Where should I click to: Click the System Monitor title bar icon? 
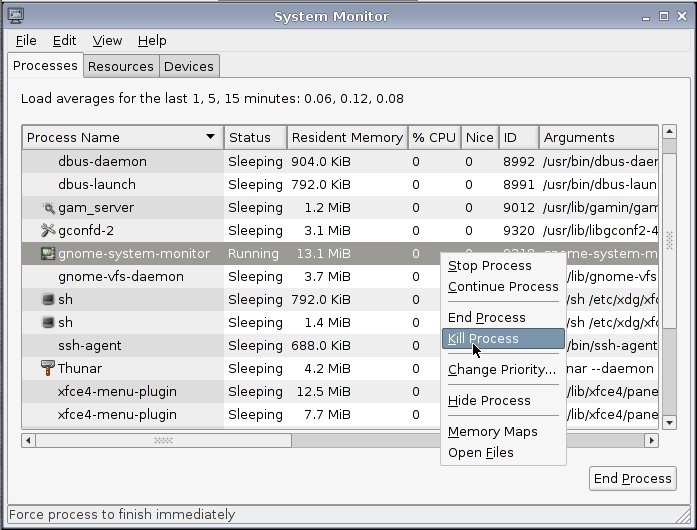(x=16, y=16)
